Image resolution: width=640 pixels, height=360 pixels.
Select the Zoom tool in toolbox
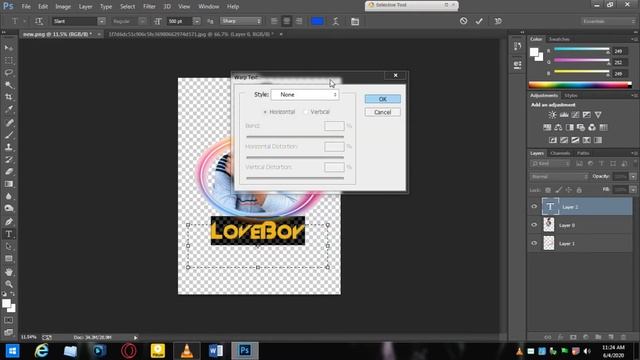tap(9, 284)
